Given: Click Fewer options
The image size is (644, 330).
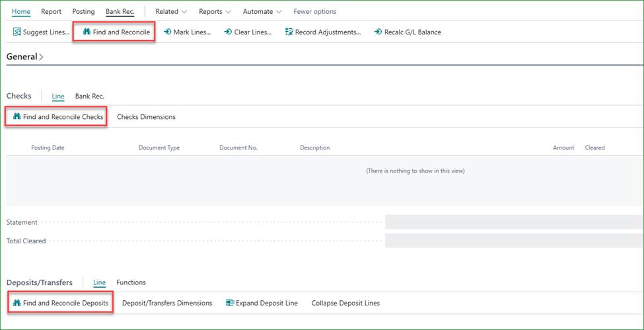Looking at the screenshot, I should (x=315, y=11).
